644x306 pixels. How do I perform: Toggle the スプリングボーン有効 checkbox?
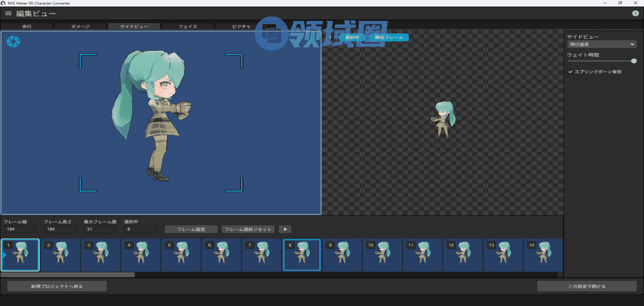(x=571, y=72)
